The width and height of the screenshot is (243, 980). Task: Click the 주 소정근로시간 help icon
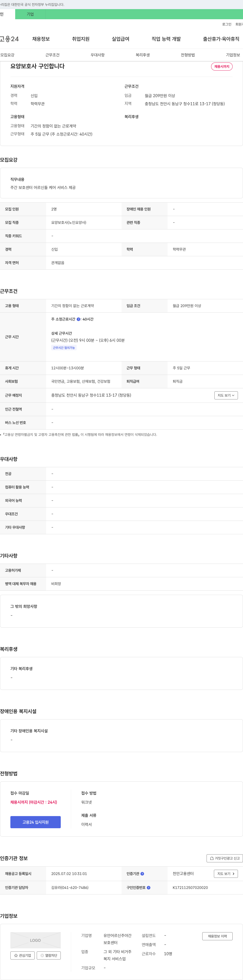78,319
